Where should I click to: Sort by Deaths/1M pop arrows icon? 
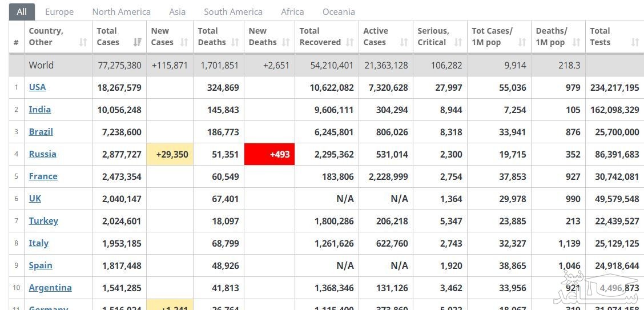pyautogui.click(x=576, y=42)
